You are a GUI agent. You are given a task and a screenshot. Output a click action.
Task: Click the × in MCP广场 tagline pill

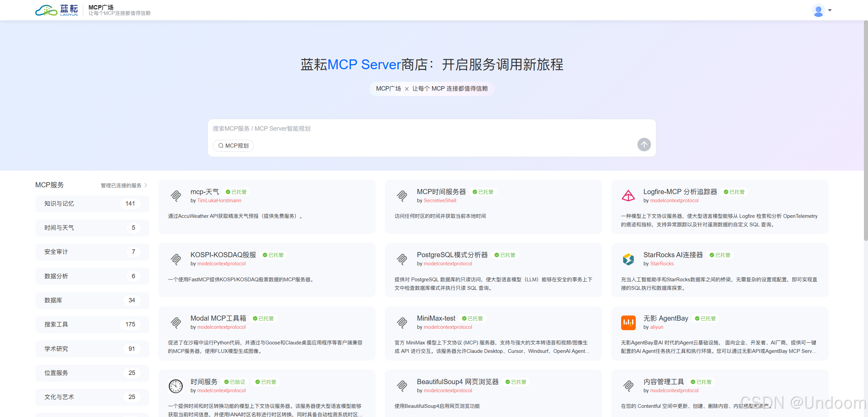tap(407, 89)
